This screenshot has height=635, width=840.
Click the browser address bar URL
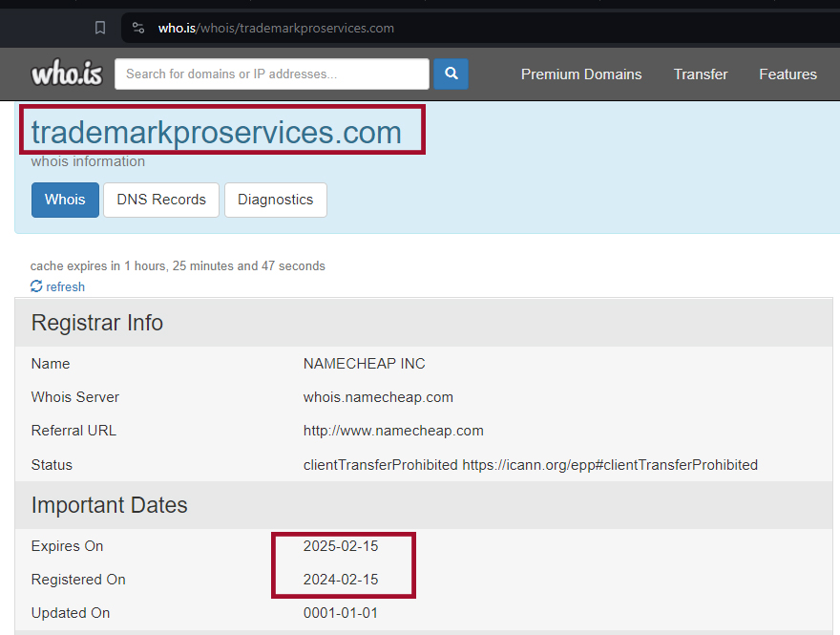click(276, 28)
